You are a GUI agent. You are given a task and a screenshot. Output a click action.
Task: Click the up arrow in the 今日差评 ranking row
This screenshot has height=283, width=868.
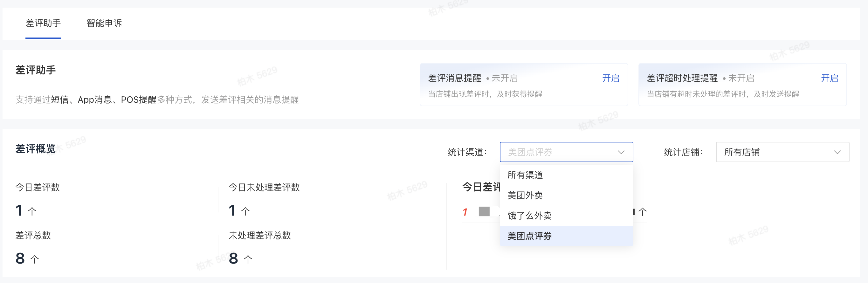643,211
